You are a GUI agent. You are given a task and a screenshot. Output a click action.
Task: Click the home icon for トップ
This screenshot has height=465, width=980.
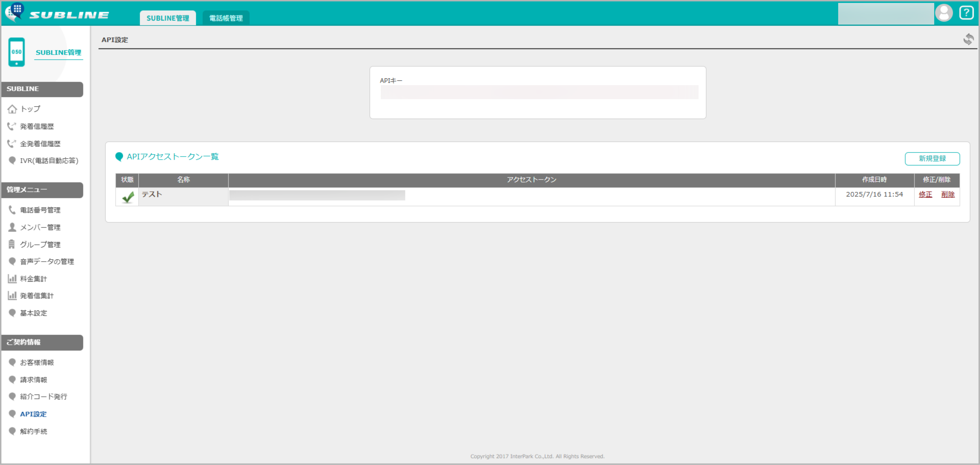(12, 109)
